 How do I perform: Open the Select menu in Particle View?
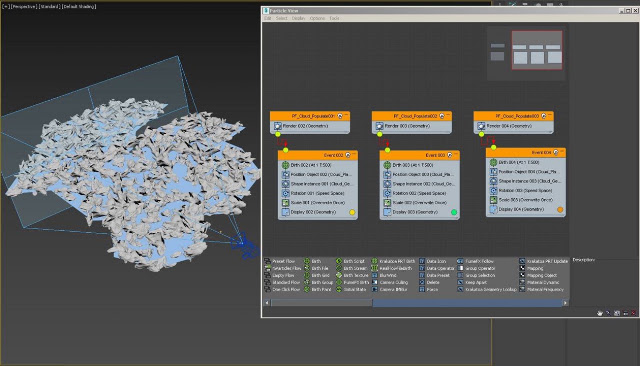tap(281, 18)
